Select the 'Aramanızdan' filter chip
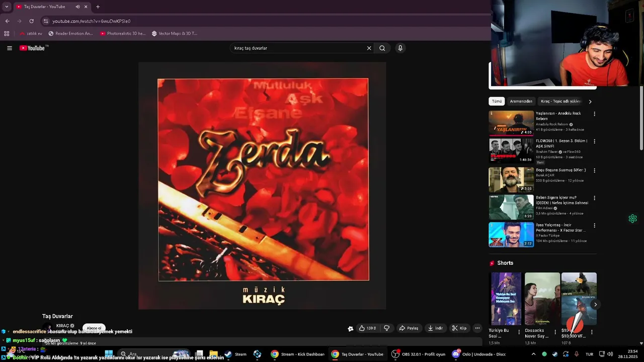The image size is (644, 362). coord(521,101)
